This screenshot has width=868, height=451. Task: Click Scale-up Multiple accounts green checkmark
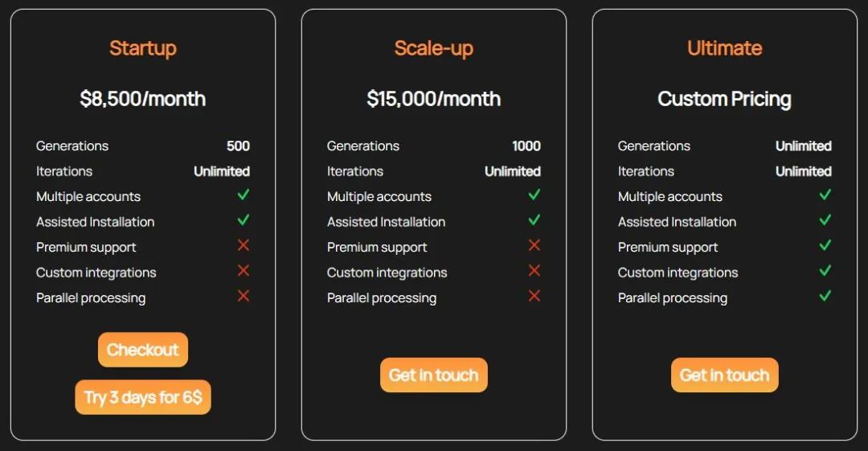534,195
